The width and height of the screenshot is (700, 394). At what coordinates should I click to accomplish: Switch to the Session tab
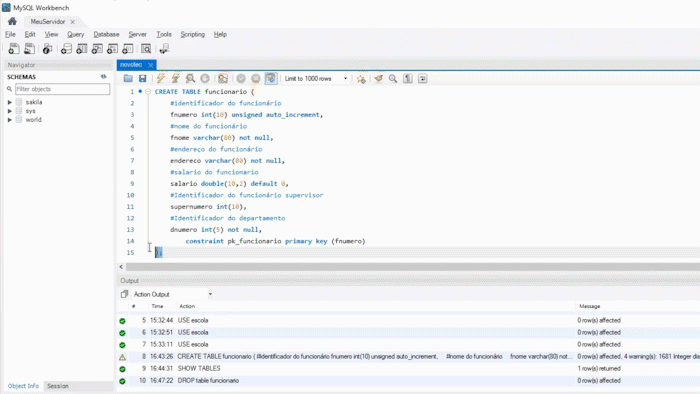click(58, 386)
